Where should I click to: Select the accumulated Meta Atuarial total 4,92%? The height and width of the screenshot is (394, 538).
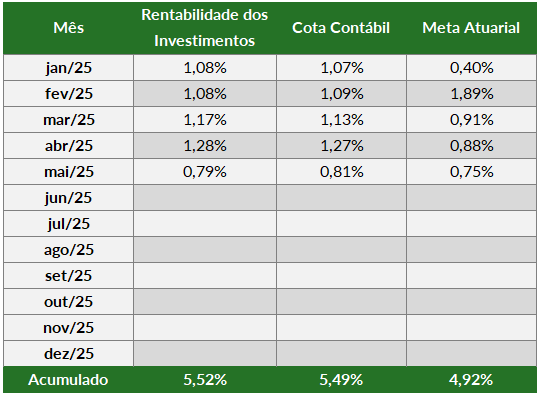[471, 380]
